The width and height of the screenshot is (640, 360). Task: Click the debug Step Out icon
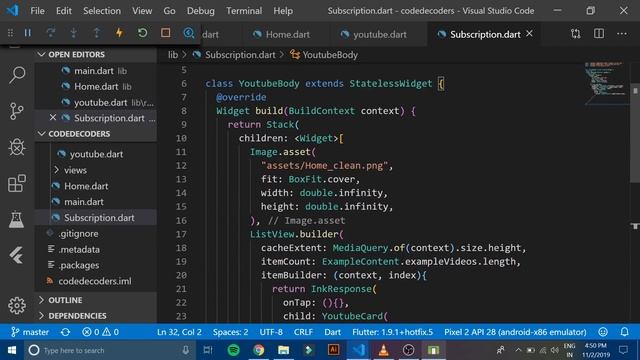point(96,33)
